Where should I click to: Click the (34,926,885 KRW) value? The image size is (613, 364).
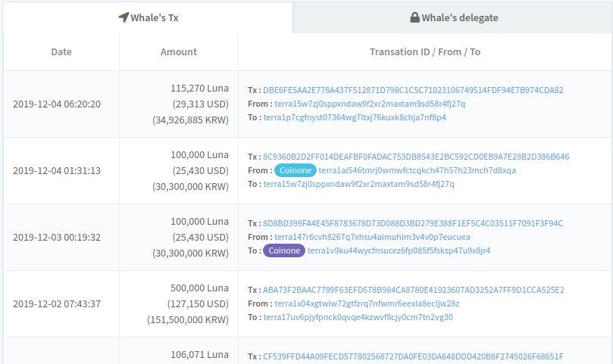[190, 120]
